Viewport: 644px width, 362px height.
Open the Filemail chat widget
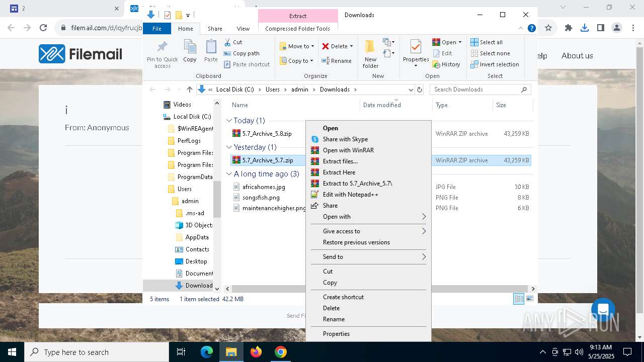pos(603,310)
